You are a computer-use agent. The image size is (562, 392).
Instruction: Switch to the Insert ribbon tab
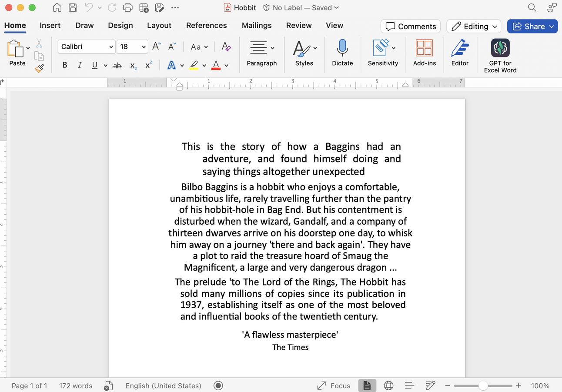(50, 25)
